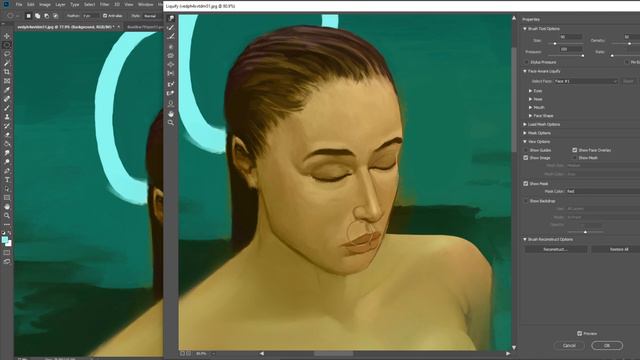Expand the Nose settings

(x=530, y=99)
